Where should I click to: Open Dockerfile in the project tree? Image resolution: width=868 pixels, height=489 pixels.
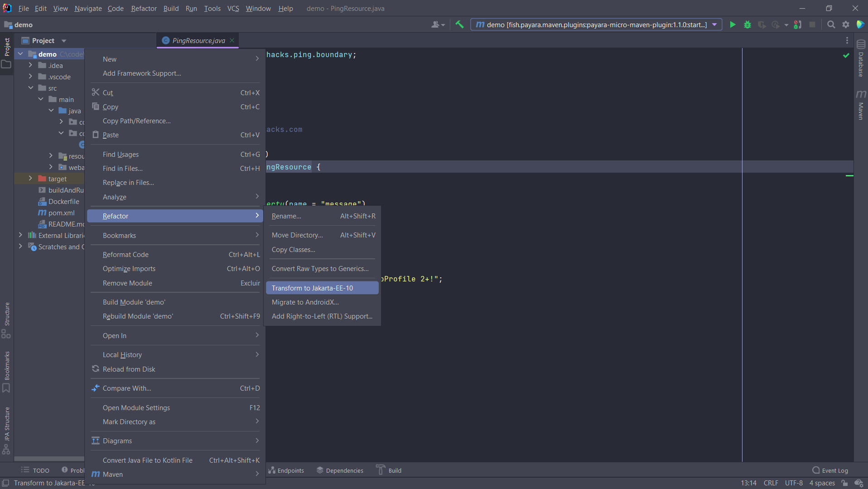(x=64, y=201)
